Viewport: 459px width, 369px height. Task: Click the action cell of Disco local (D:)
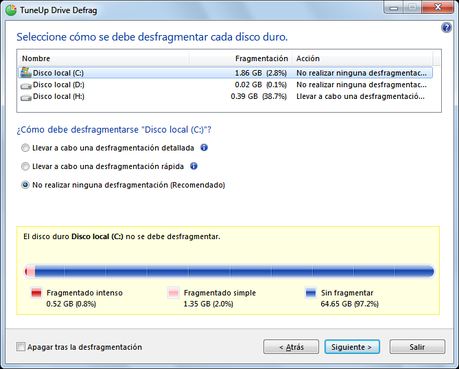tap(361, 85)
